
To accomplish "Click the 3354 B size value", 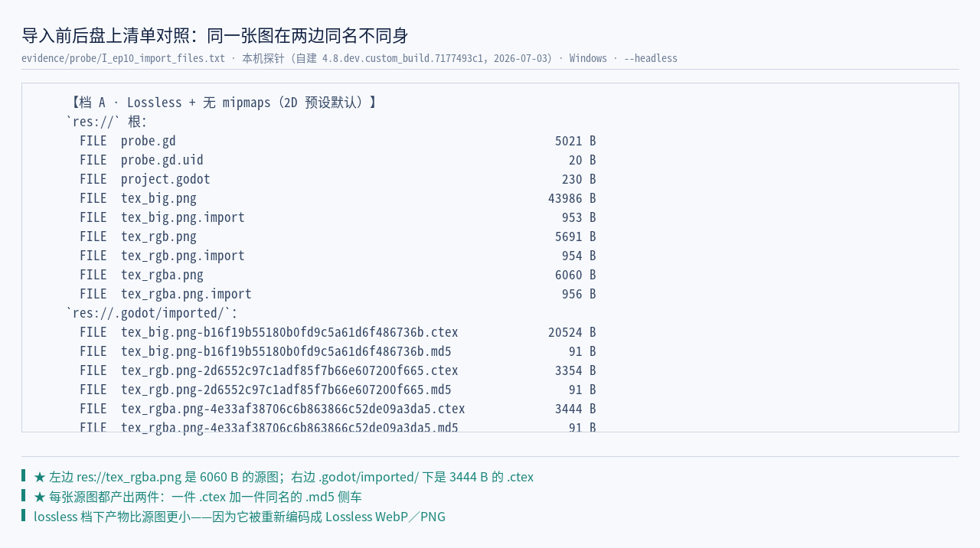I will point(576,370).
